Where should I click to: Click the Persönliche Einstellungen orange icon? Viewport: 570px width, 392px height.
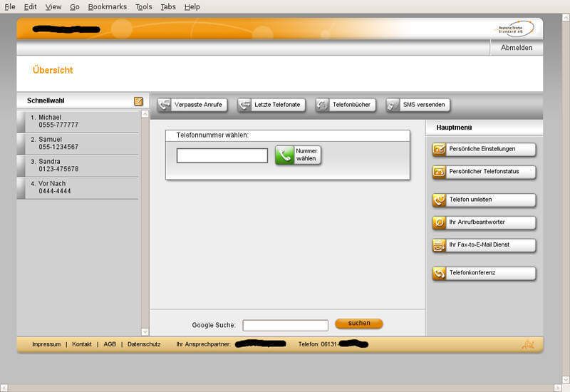[x=439, y=150]
